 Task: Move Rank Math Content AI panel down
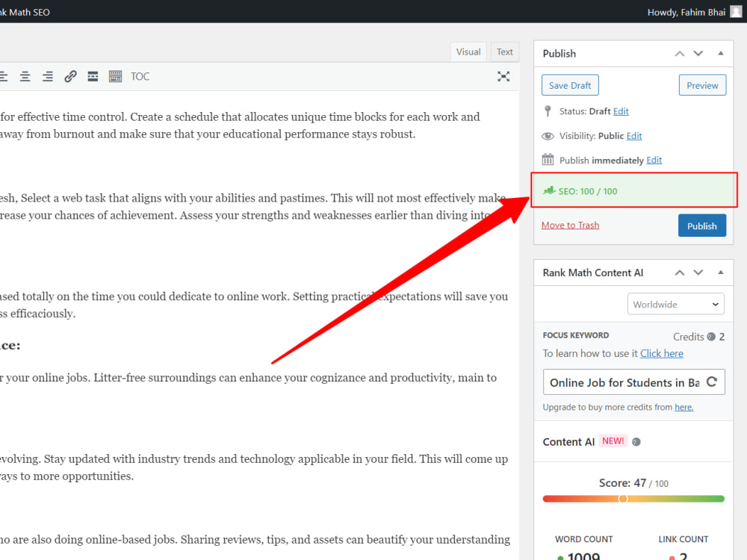[x=698, y=273]
